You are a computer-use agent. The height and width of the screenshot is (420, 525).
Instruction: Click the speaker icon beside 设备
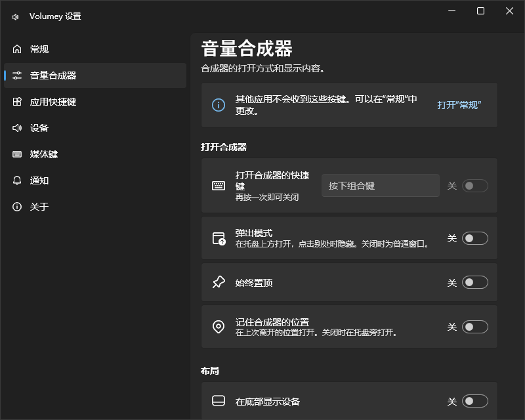pyautogui.click(x=17, y=128)
